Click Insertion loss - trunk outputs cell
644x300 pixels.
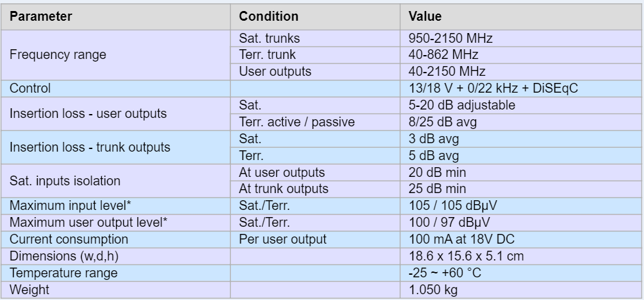[x=115, y=147]
